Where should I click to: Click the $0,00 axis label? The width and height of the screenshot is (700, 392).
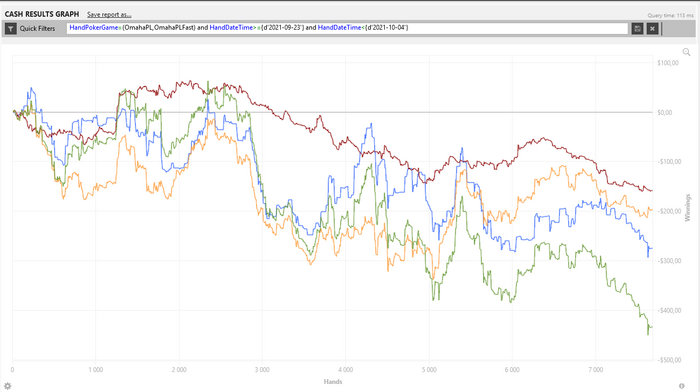(x=664, y=113)
